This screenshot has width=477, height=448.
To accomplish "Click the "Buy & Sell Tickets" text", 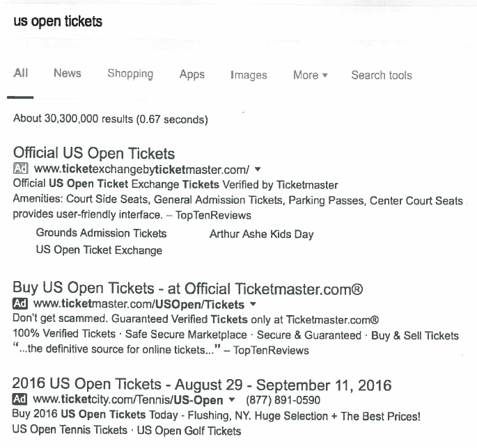I will [415, 335].
